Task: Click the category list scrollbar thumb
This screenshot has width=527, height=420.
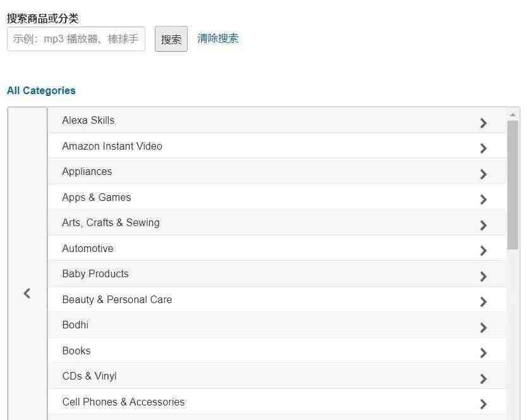Action: pyautogui.click(x=512, y=185)
